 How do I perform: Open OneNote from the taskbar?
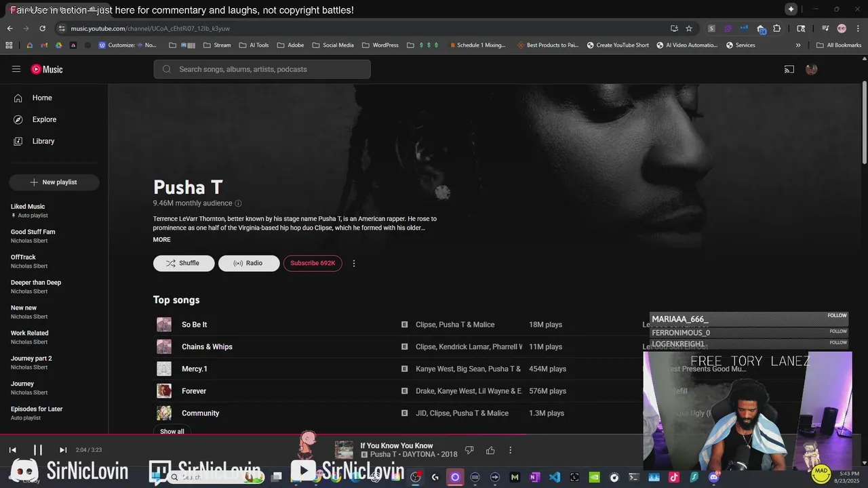[x=534, y=477]
